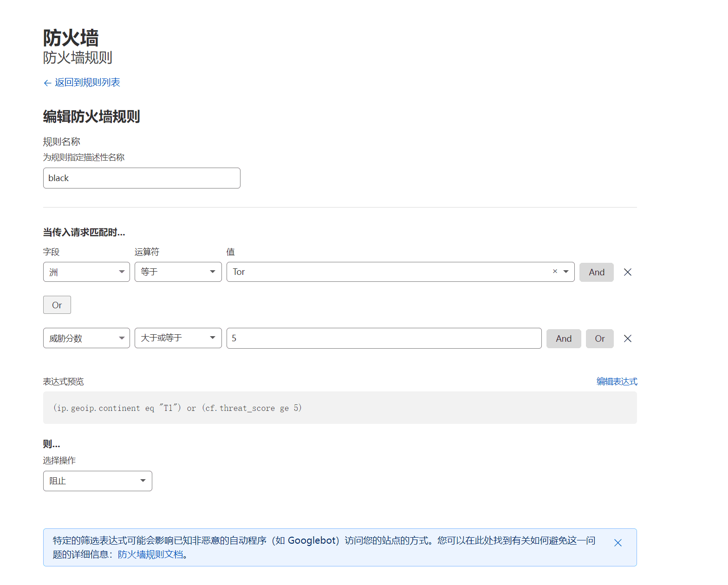
Task: Remove the threat score rule row
Action: pyautogui.click(x=627, y=338)
